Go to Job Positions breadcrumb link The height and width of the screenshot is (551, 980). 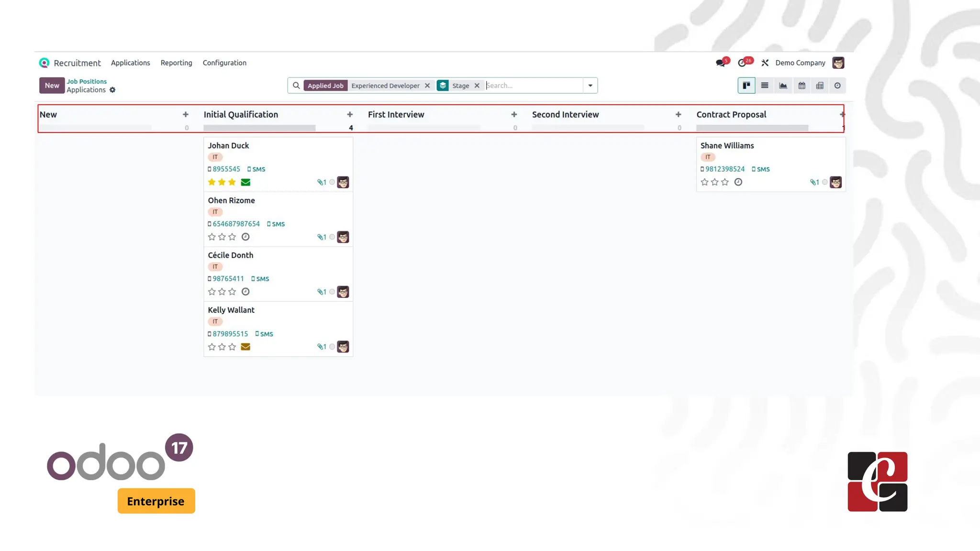(x=87, y=81)
